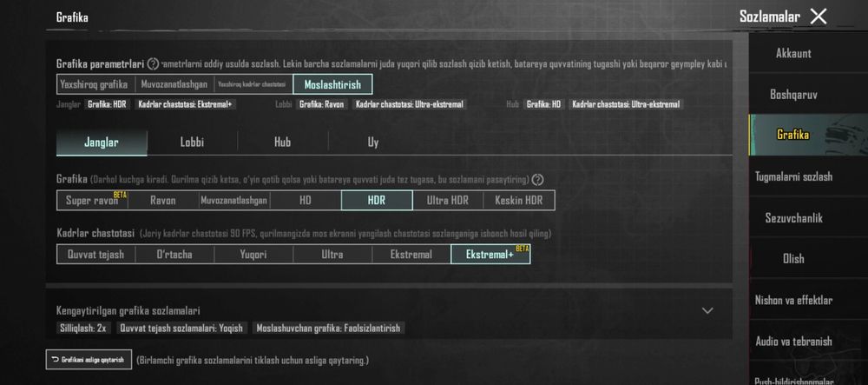Screen dimensions: 868x385
Task: Click 'Quvvat tejash sozlamalari: Yoqish' tag
Action: (x=181, y=328)
